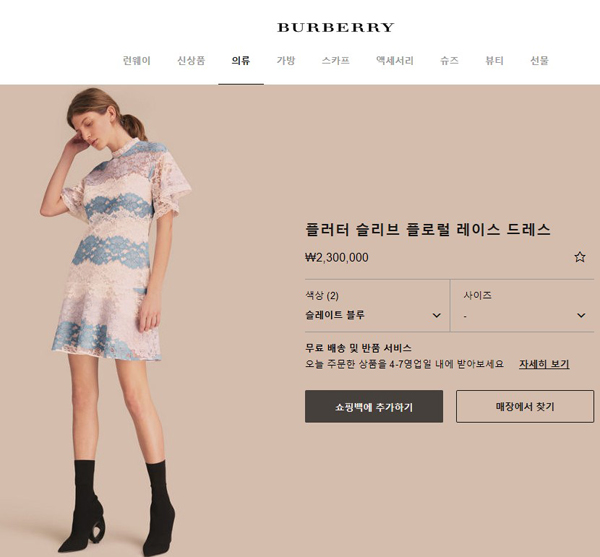600x557 pixels.
Task: Open the 런웨이 menu item
Action: (137, 60)
